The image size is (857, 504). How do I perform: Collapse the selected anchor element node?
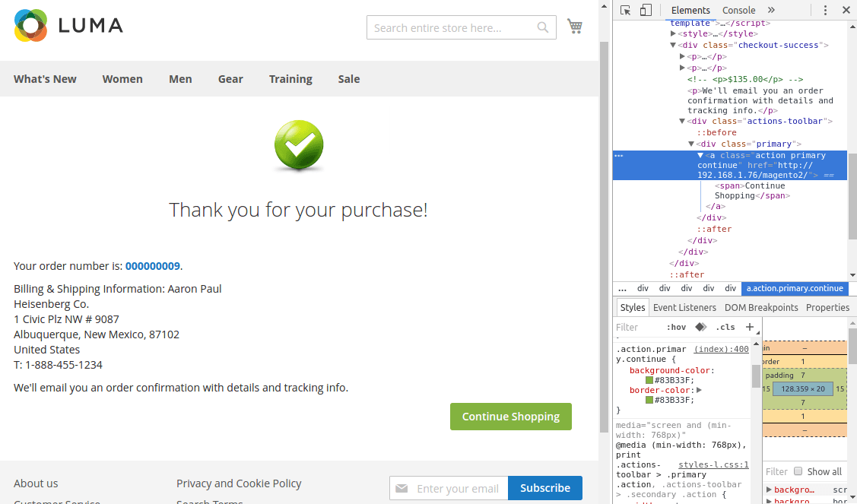pyautogui.click(x=700, y=156)
